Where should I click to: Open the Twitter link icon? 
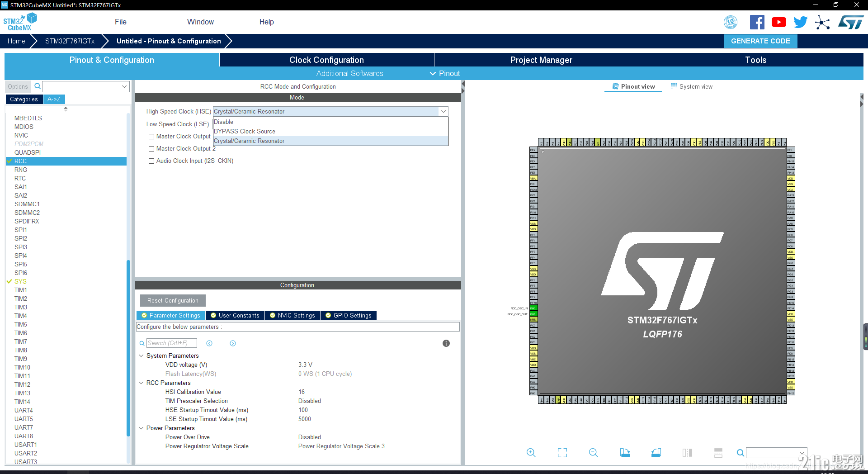pos(800,22)
